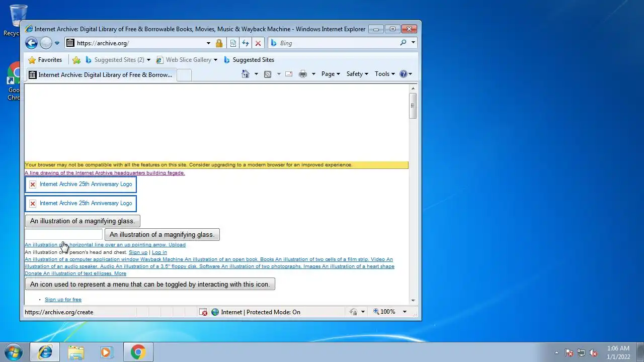Click the Refresh arrows icon

coord(246,43)
